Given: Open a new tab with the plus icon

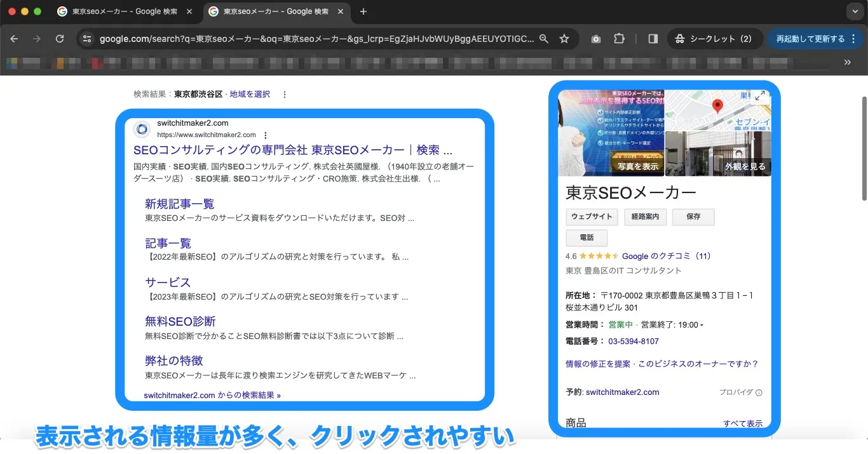Looking at the screenshot, I should click(363, 11).
